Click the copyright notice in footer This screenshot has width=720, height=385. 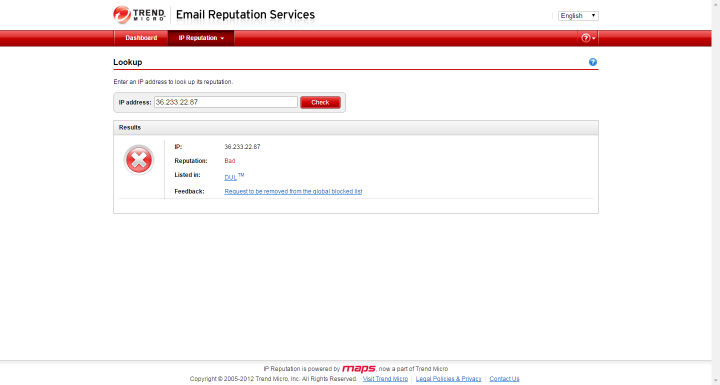(x=274, y=379)
